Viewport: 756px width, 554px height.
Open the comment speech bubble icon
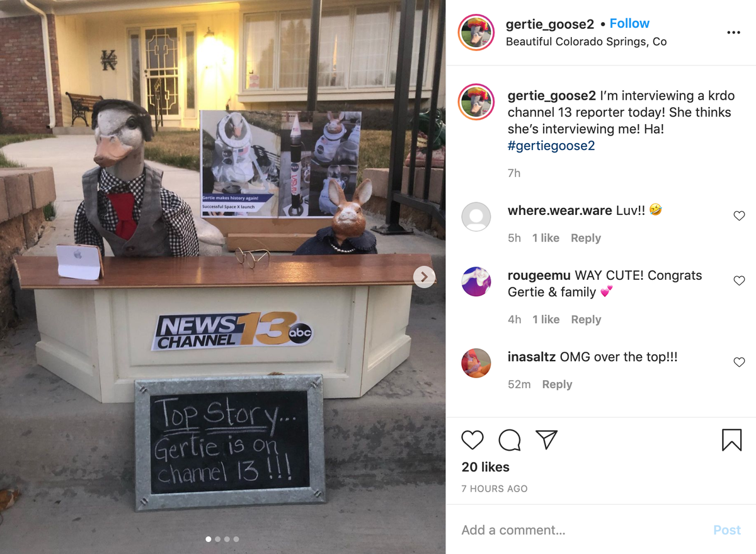click(x=510, y=440)
